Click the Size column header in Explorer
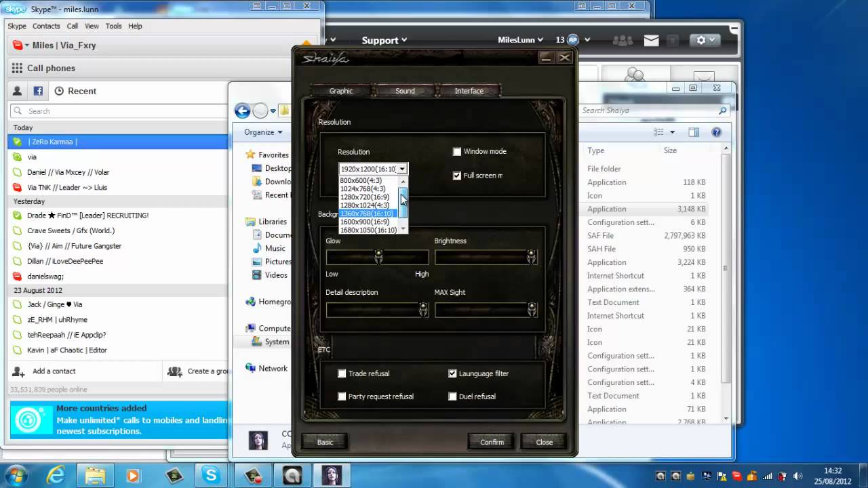The height and width of the screenshot is (488, 868). (x=670, y=150)
